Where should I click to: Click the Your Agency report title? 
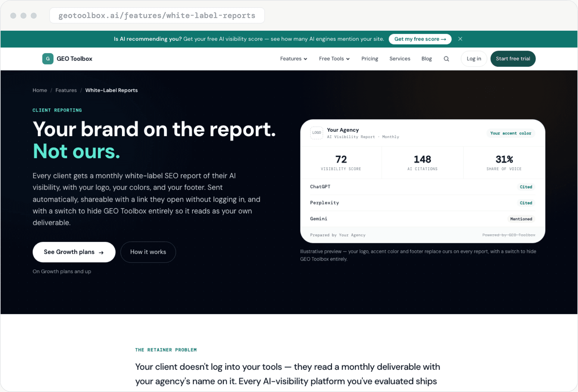pos(343,130)
